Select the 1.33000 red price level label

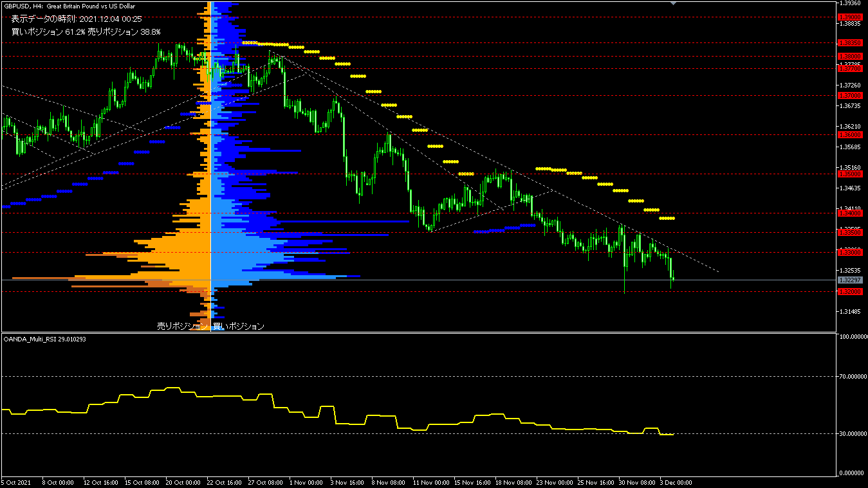point(851,253)
